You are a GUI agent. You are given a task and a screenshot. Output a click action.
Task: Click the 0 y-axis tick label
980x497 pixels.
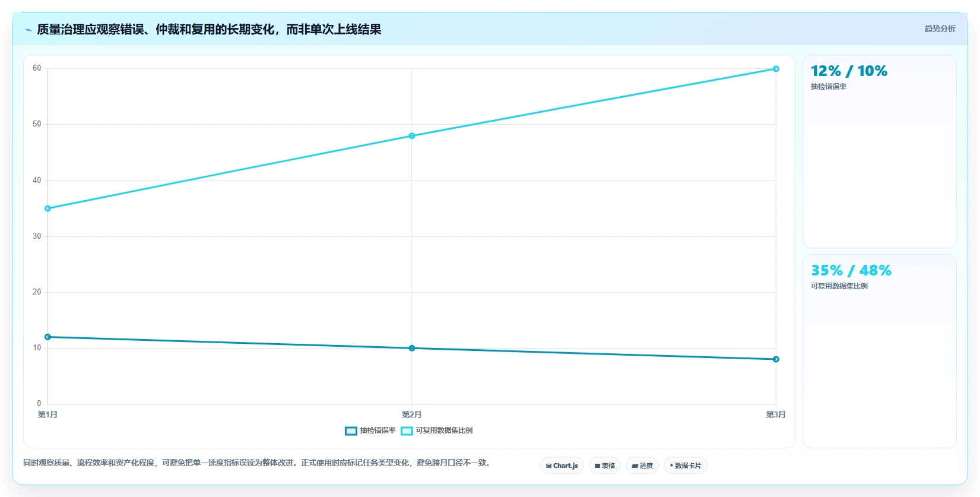39,404
